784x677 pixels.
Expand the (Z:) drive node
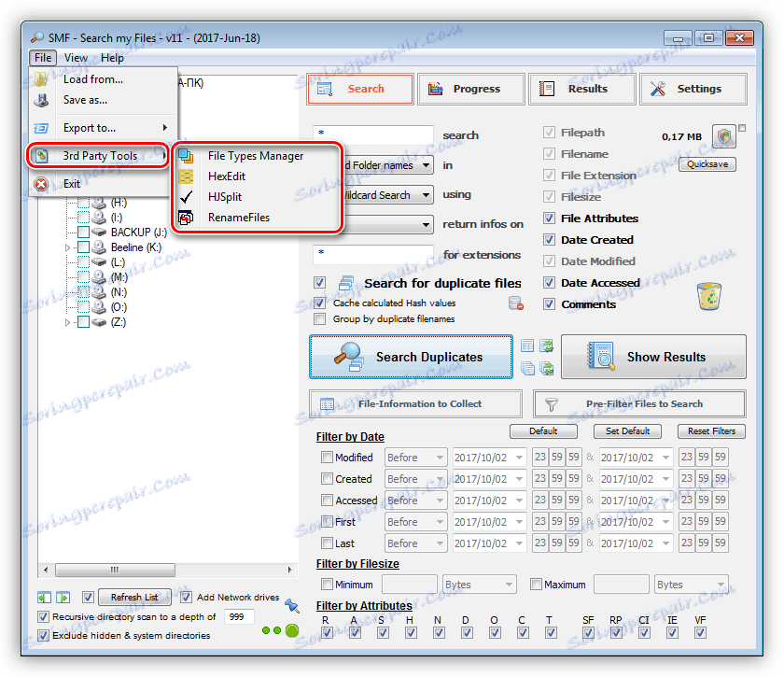click(x=67, y=323)
